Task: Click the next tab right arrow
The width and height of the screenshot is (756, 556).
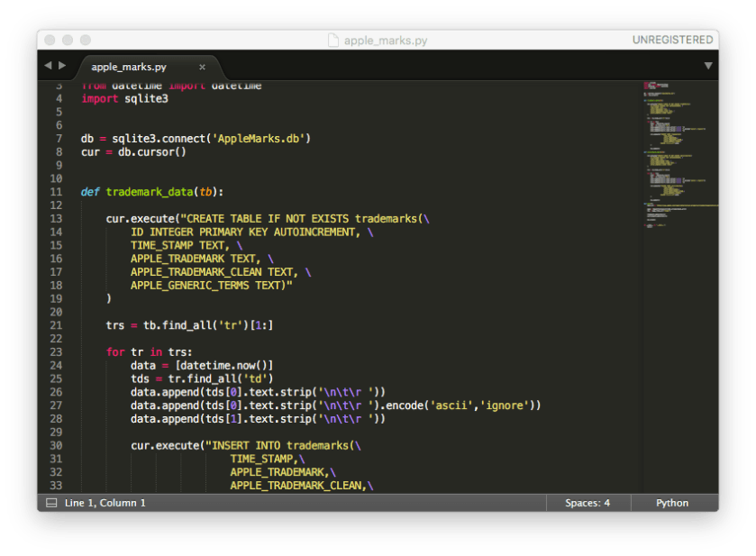Action: tap(62, 66)
